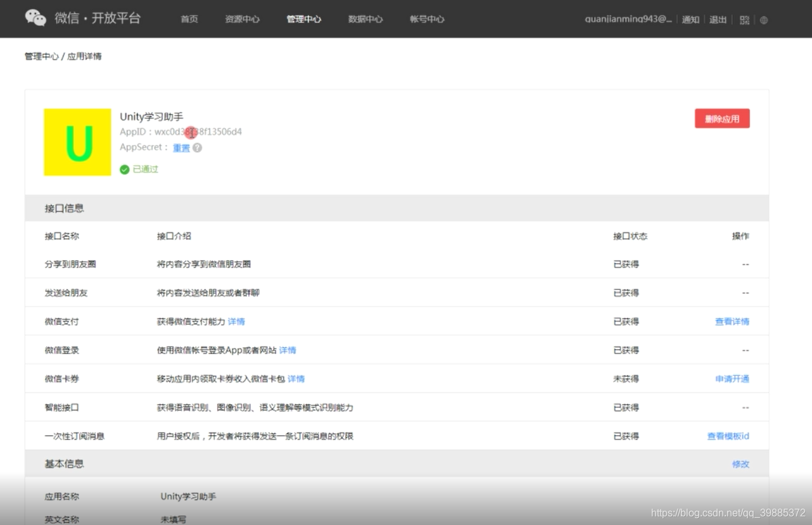
Task: Click description 将内容分享到微信朋友圈
Action: [x=204, y=264]
